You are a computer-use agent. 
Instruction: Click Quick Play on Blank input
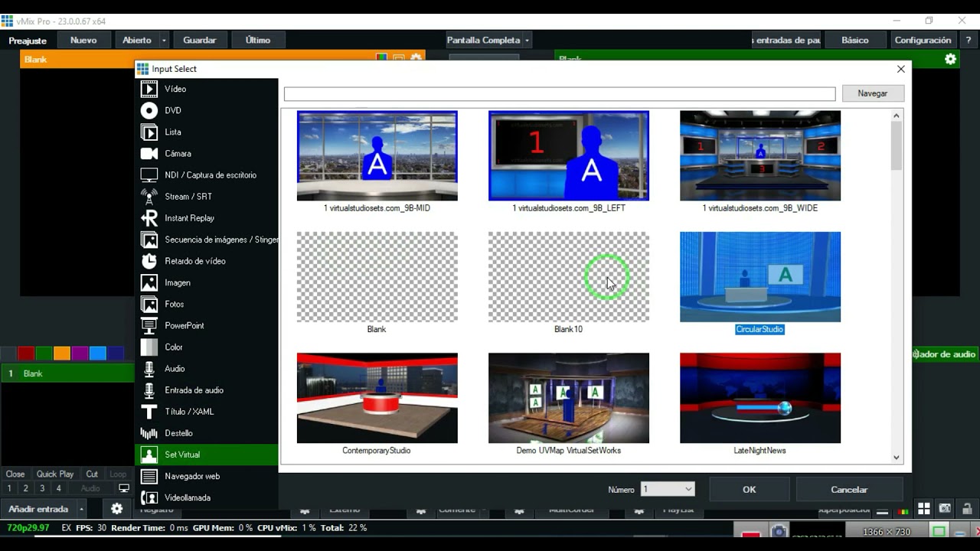[55, 474]
